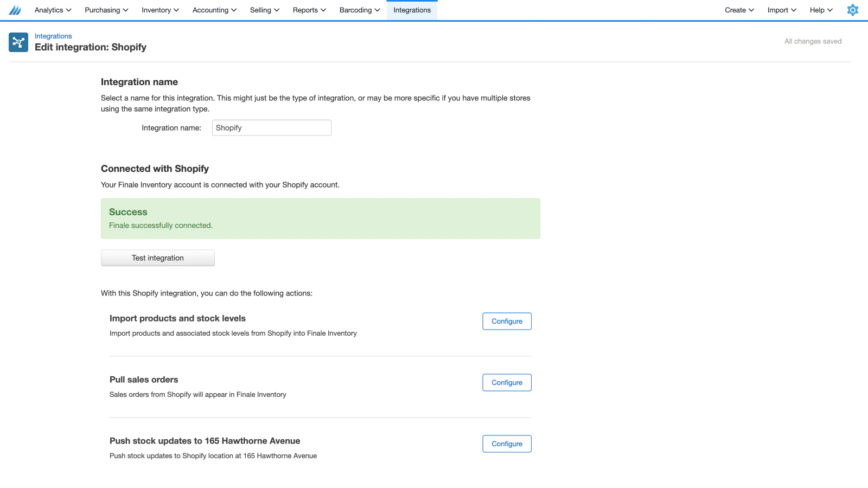Viewport: 868px width, 488px height.
Task: Click 'Import products and stock levels' heading
Action: [177, 318]
